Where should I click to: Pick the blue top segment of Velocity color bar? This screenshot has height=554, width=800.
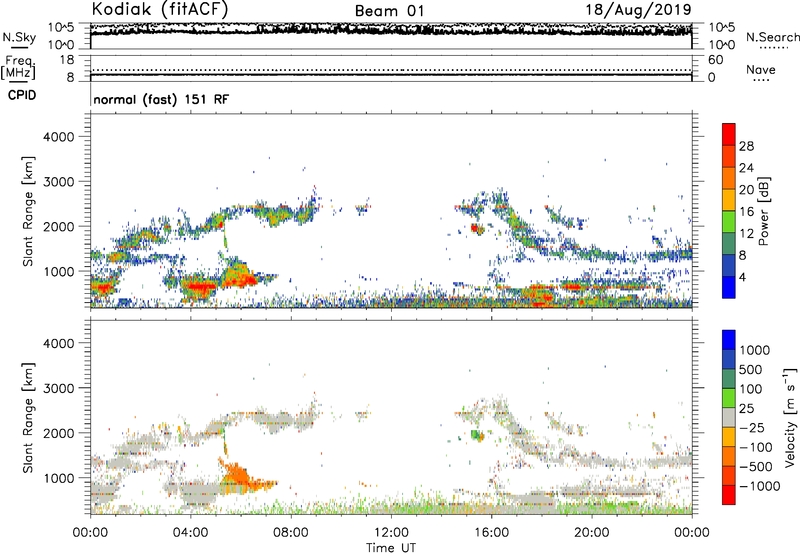729,340
